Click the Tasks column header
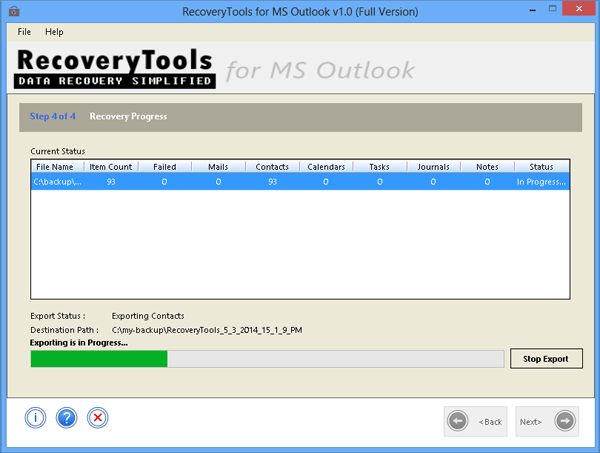The width and height of the screenshot is (600, 453). coord(380,167)
